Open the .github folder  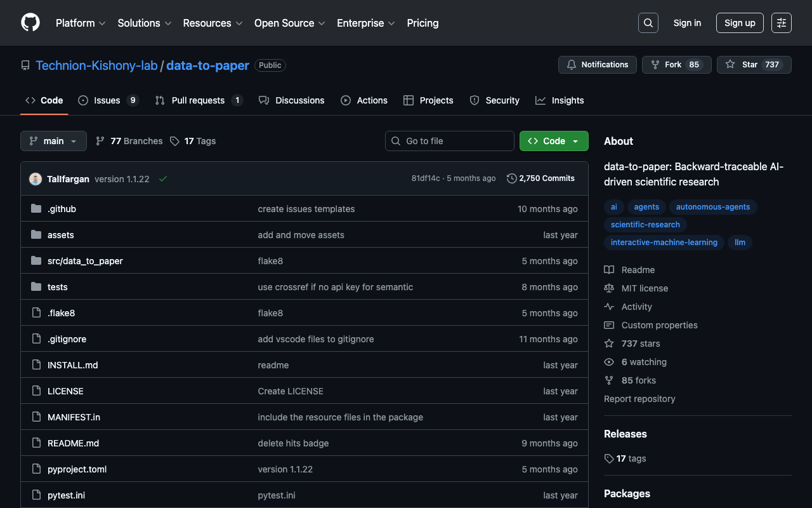[x=62, y=209]
